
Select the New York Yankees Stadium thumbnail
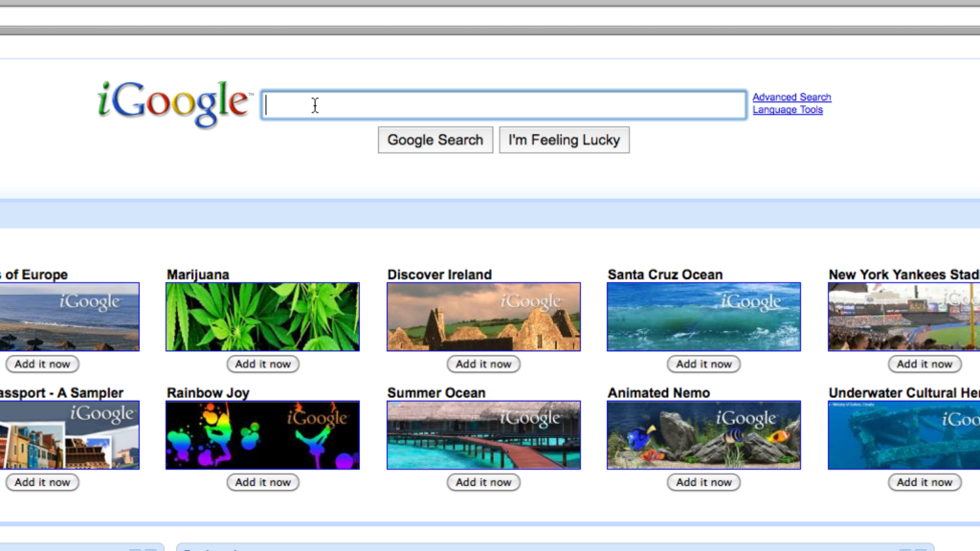click(x=903, y=317)
